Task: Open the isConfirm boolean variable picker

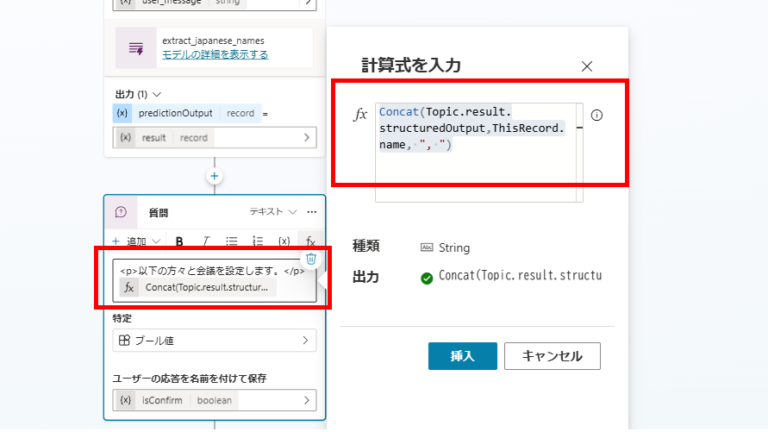Action: pos(214,400)
